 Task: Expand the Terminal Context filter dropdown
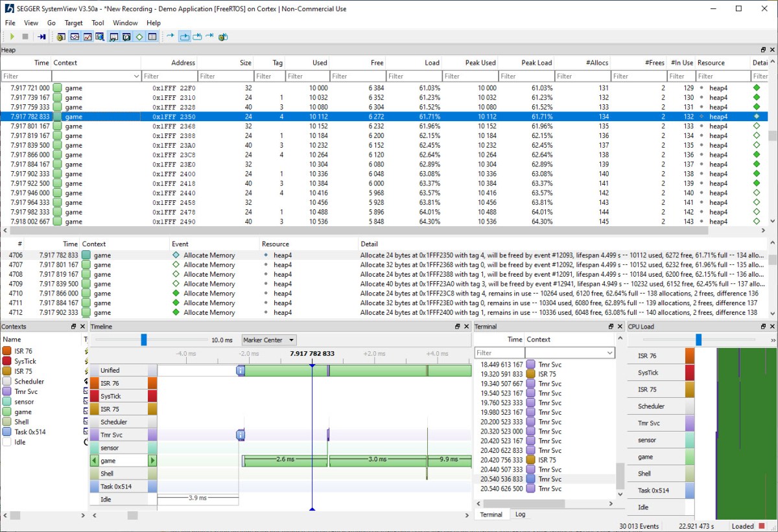pyautogui.click(x=609, y=353)
